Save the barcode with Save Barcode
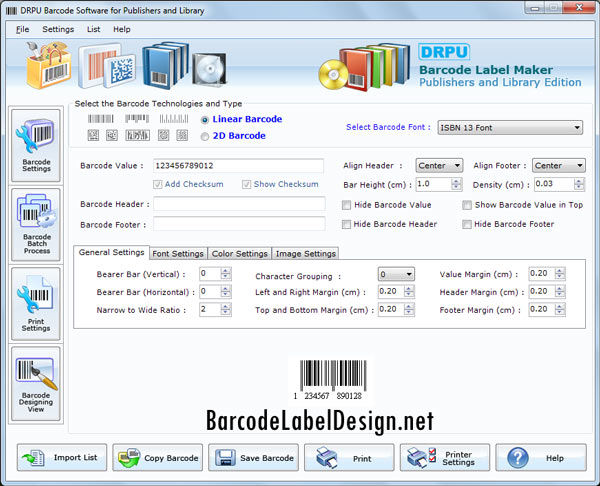 pos(253,458)
